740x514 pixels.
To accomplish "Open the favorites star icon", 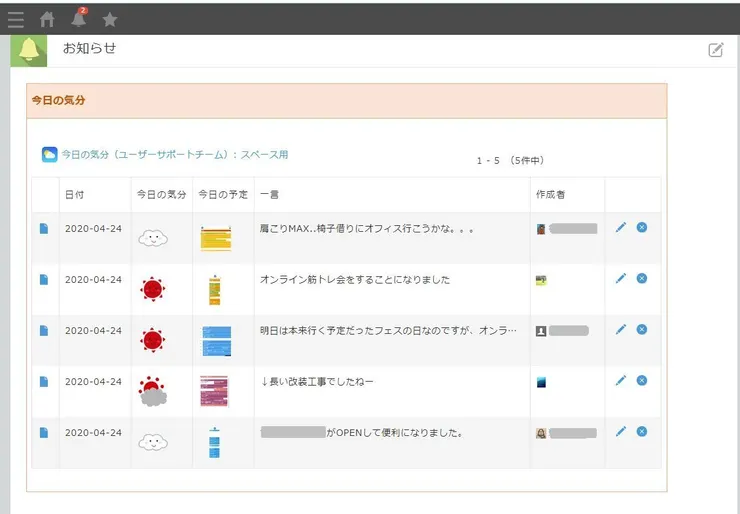I will coord(110,19).
